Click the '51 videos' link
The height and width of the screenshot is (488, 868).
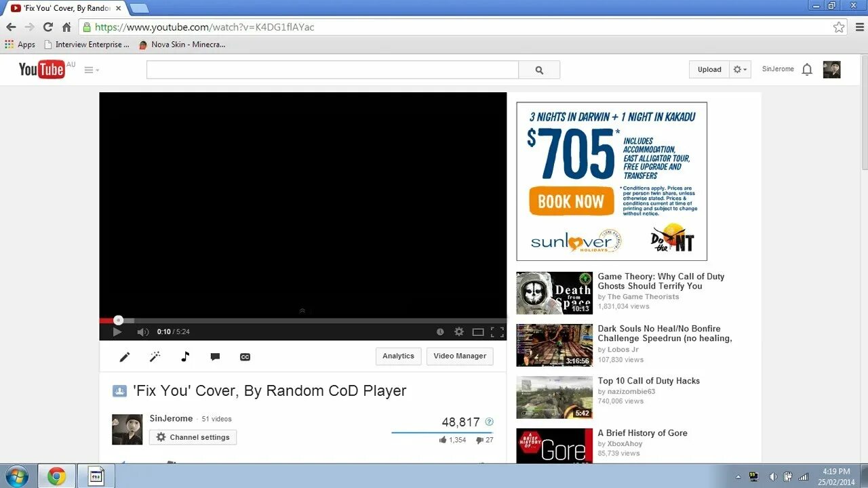pyautogui.click(x=216, y=419)
